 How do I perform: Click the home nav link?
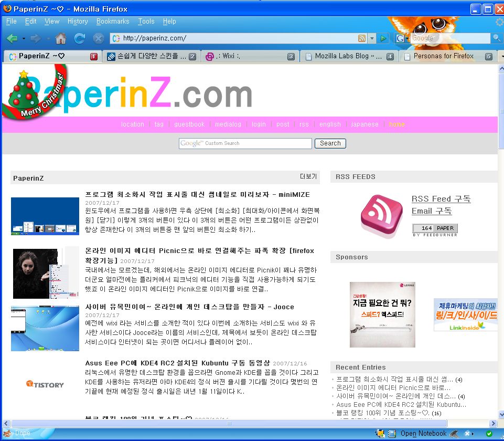tap(396, 124)
